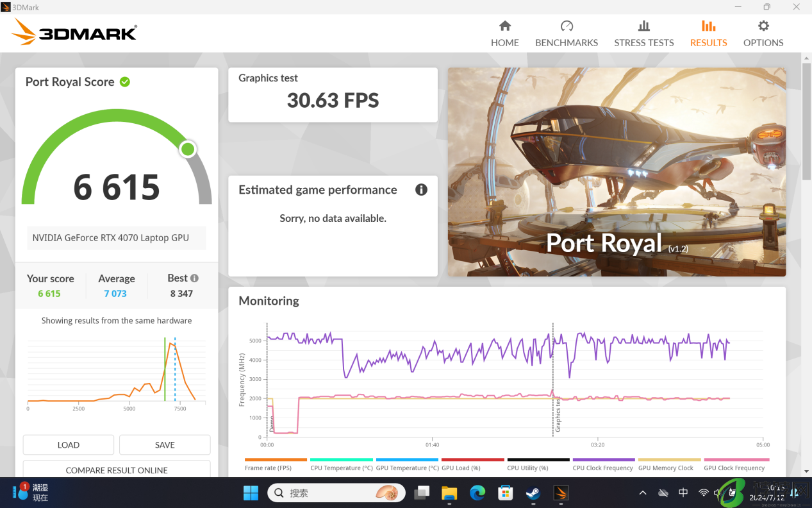Viewport: 812px width, 508px height.
Task: Toggle the GPU Temperature legend entry
Action: 408,464
